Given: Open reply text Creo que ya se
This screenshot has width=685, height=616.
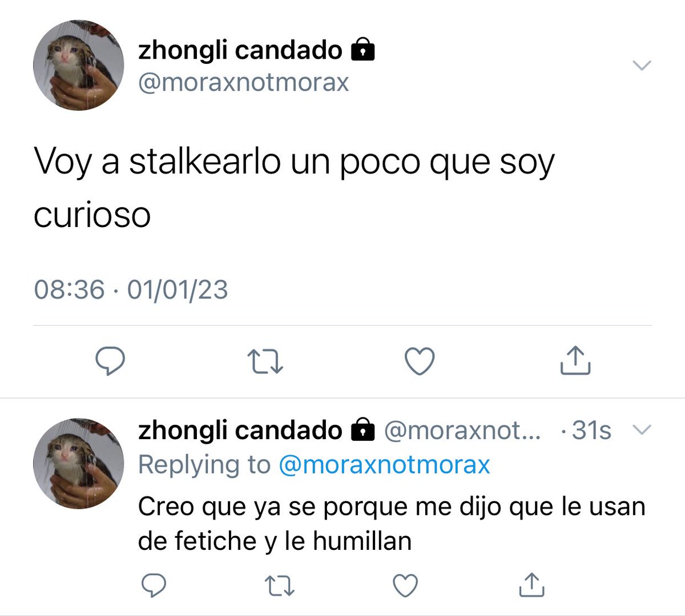Looking at the screenshot, I should point(392,524).
